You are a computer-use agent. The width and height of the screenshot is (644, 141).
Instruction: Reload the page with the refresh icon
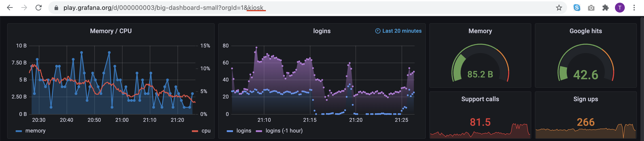click(x=38, y=8)
